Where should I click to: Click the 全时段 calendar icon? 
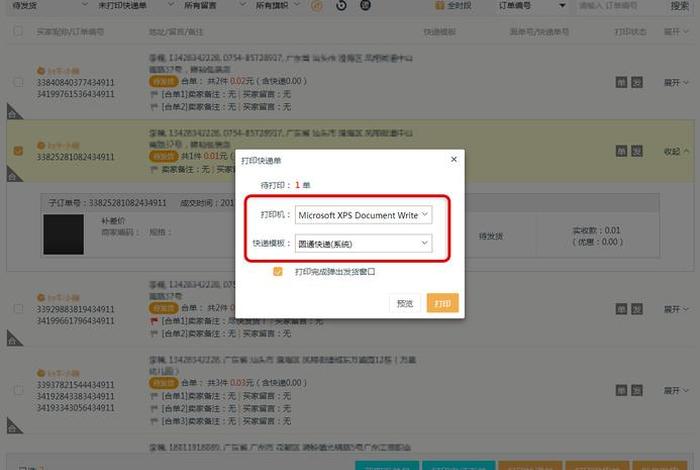point(439,5)
